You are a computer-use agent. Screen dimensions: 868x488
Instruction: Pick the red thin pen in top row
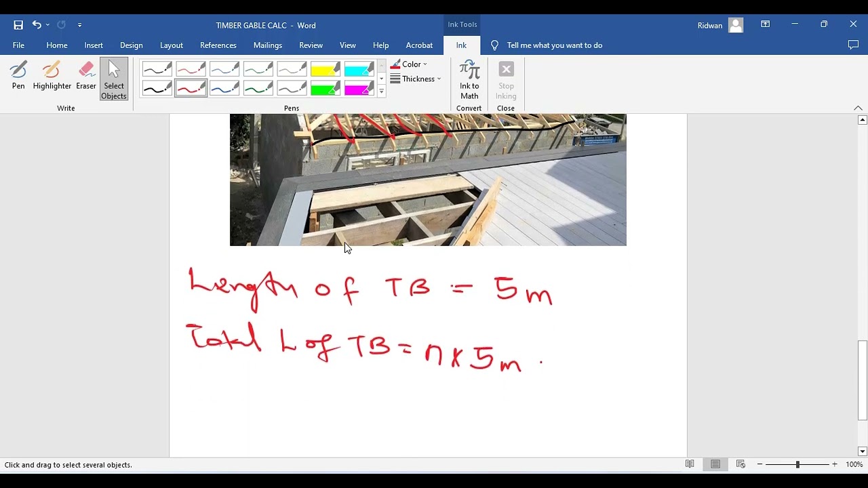191,69
